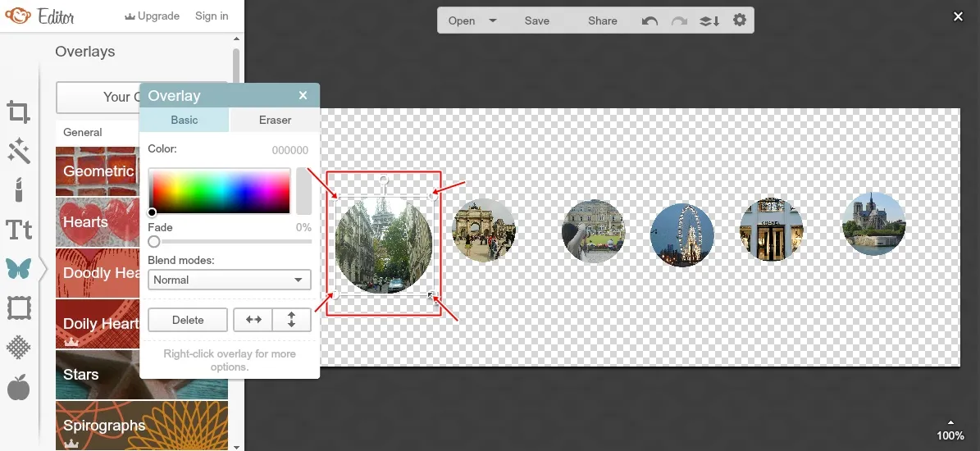The width and height of the screenshot is (980, 451).
Task: Open the Frames tool icon
Action: (18, 308)
